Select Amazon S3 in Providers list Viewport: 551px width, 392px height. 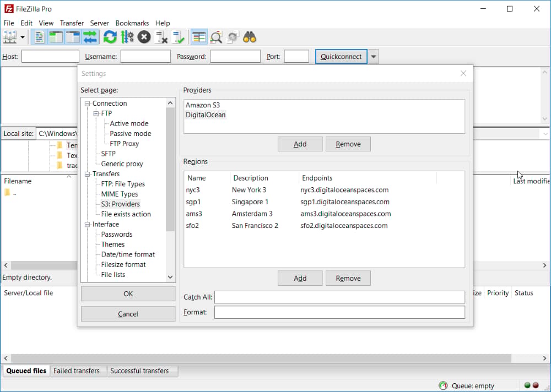tap(203, 105)
